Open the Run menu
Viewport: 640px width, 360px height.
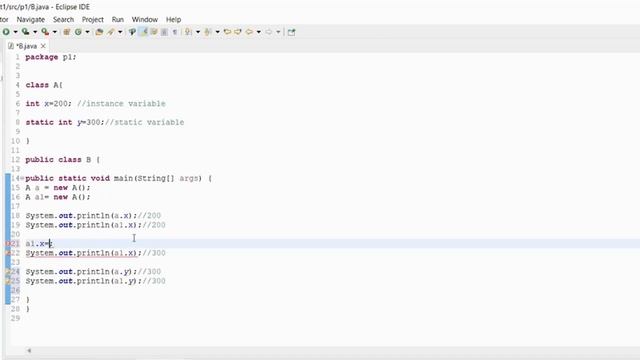click(x=118, y=19)
